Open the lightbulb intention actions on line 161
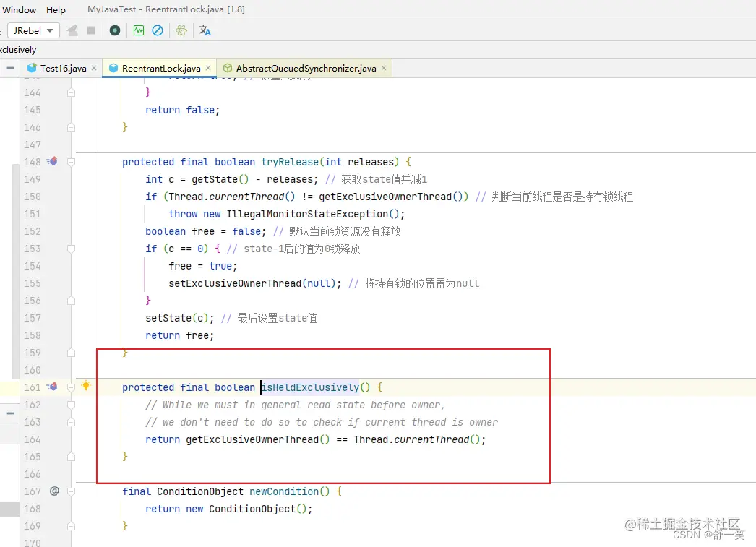This screenshot has height=547, width=756. [x=86, y=386]
